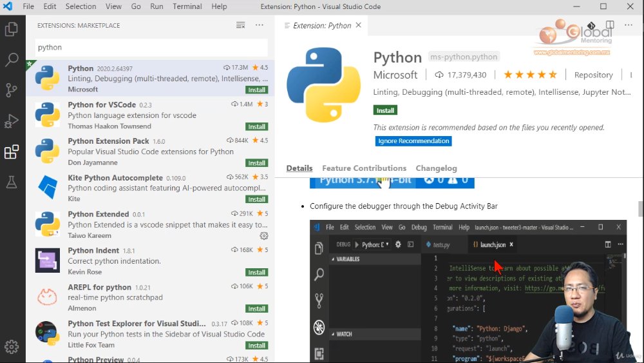Split the editor to the right
Image resolution: width=644 pixels, height=363 pixels.
(610, 25)
